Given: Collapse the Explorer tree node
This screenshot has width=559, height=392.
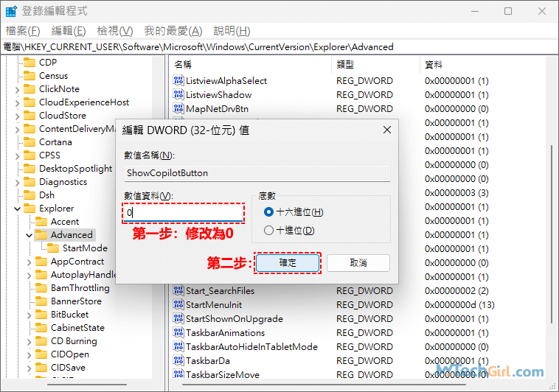Looking at the screenshot, I should (x=17, y=209).
